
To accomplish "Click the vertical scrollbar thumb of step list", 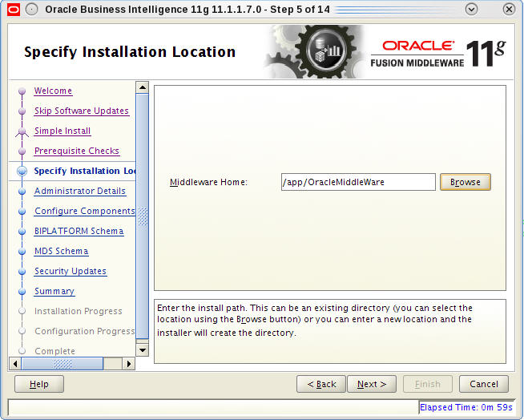I will tap(143, 216).
